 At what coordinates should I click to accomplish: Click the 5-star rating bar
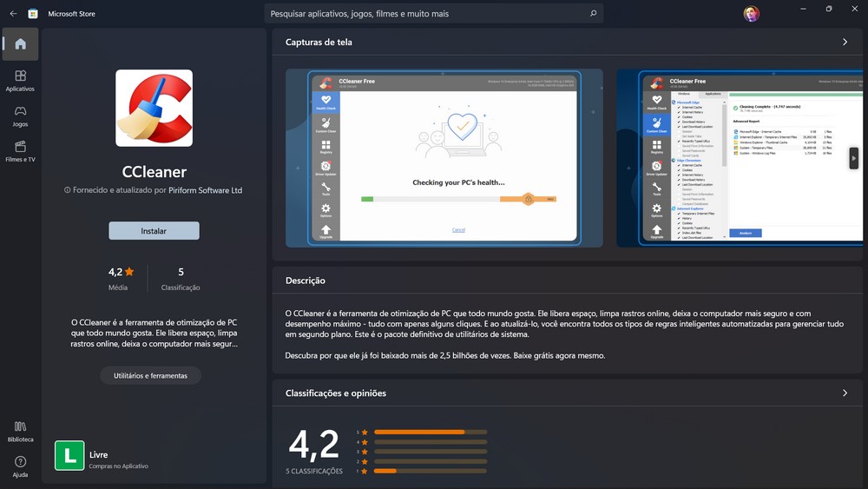click(x=430, y=432)
